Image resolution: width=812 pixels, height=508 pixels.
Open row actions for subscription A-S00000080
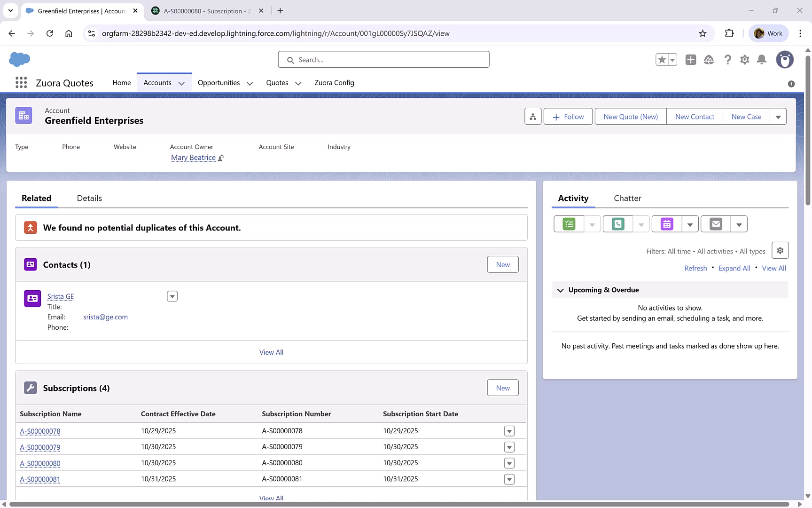point(509,463)
